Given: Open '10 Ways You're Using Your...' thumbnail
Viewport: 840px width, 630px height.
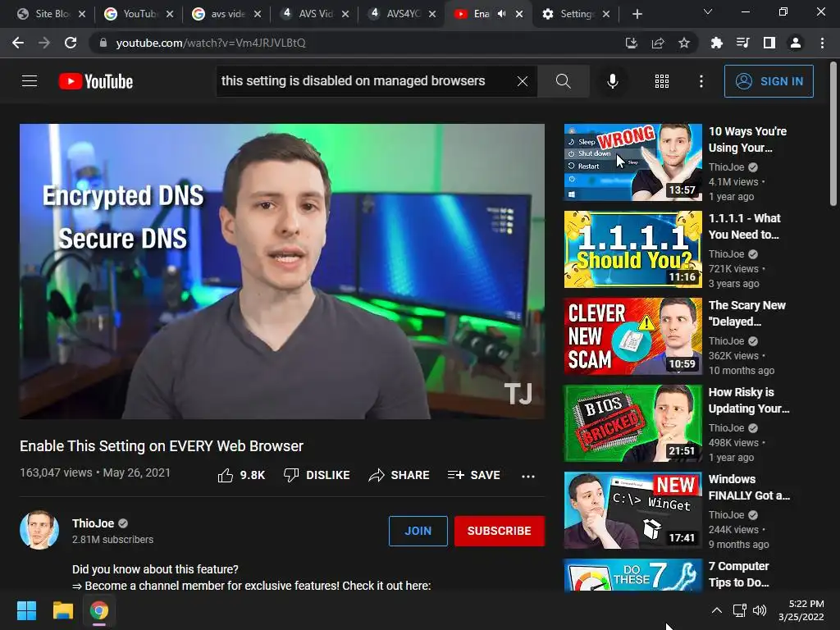Looking at the screenshot, I should pyautogui.click(x=632, y=162).
